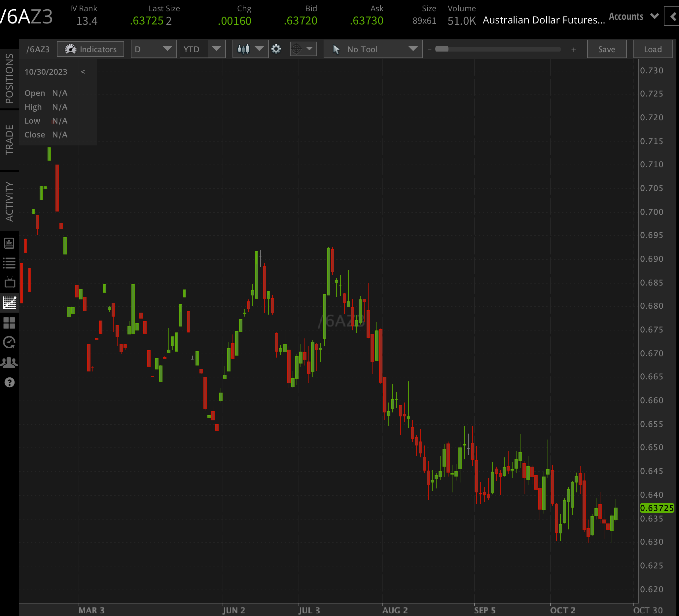Screen dimensions: 679x616
Task: Switch to the TRADE side tab
Action: tap(9, 140)
